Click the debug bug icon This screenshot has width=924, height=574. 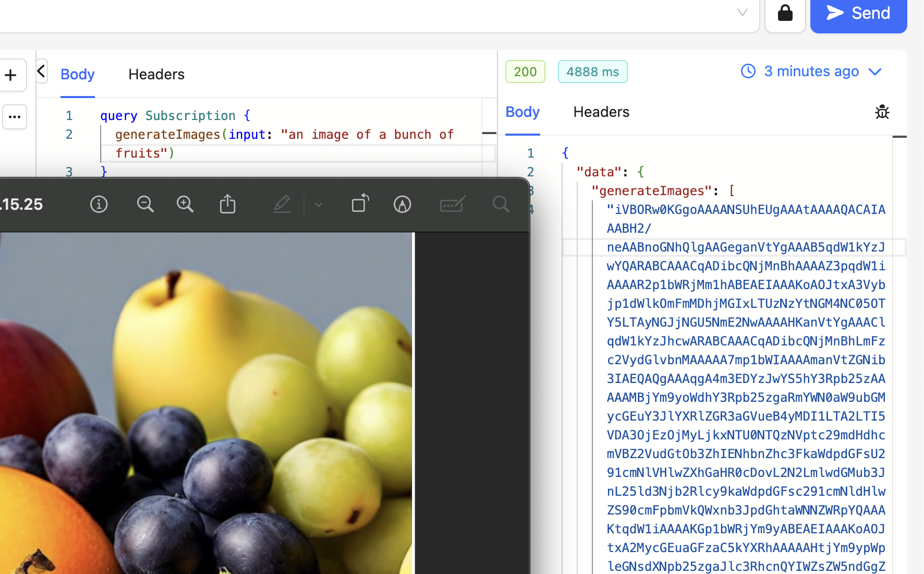tap(882, 112)
